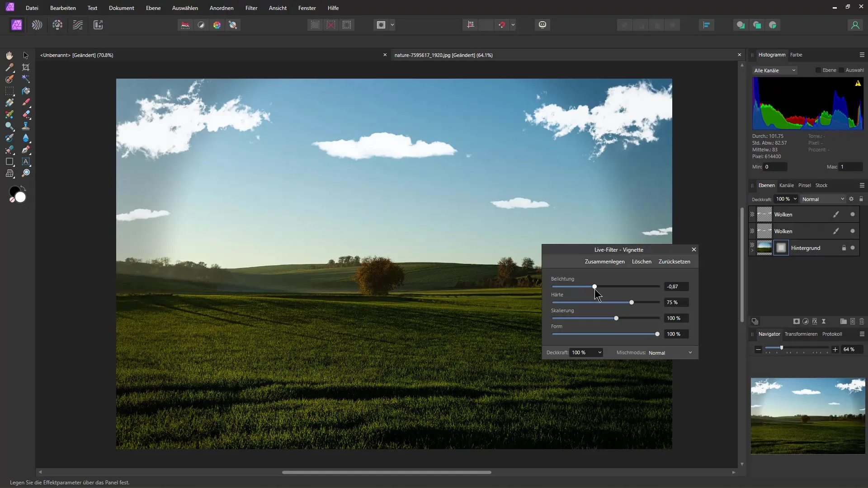The width and height of the screenshot is (868, 488).
Task: Switch to Kanäle tab in panel
Action: [786, 185]
